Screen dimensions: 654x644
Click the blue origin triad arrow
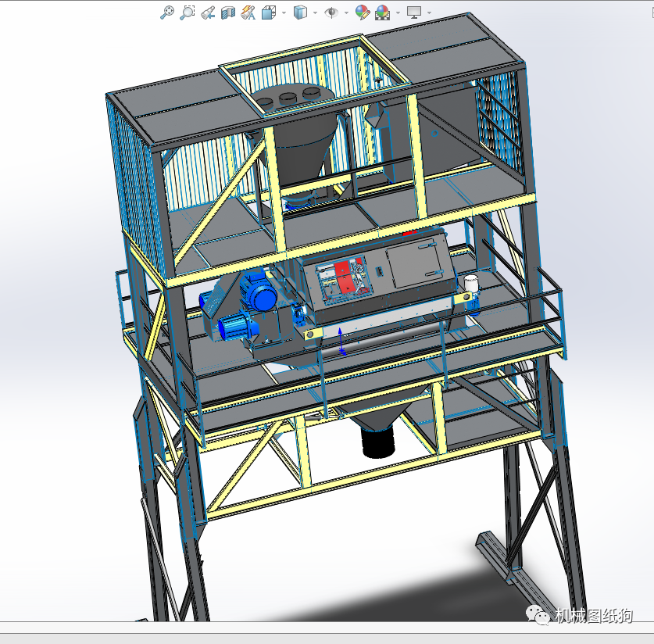coord(341,341)
